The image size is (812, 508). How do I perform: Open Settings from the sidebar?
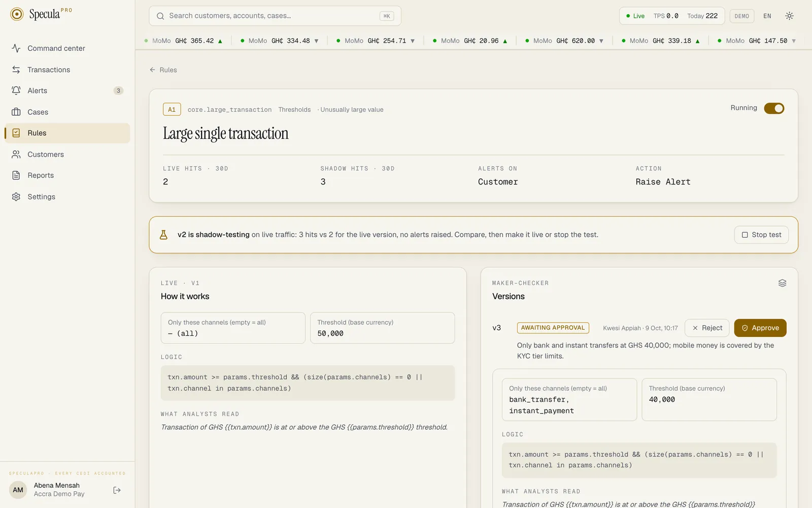coord(67,197)
